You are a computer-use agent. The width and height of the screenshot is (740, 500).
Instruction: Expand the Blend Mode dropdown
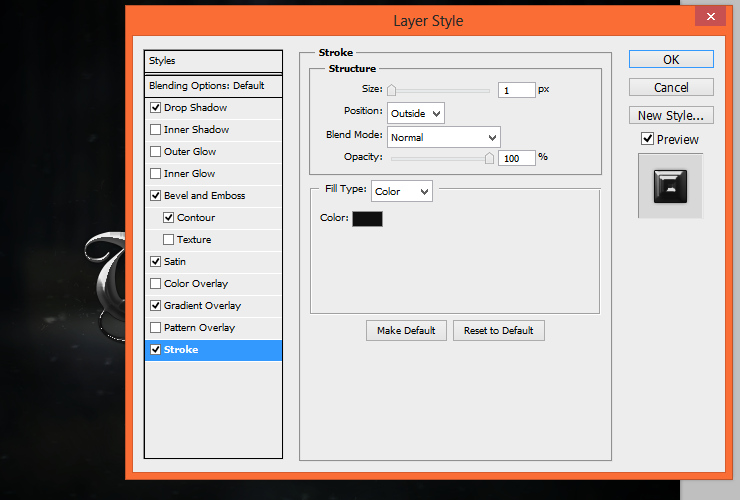[444, 137]
